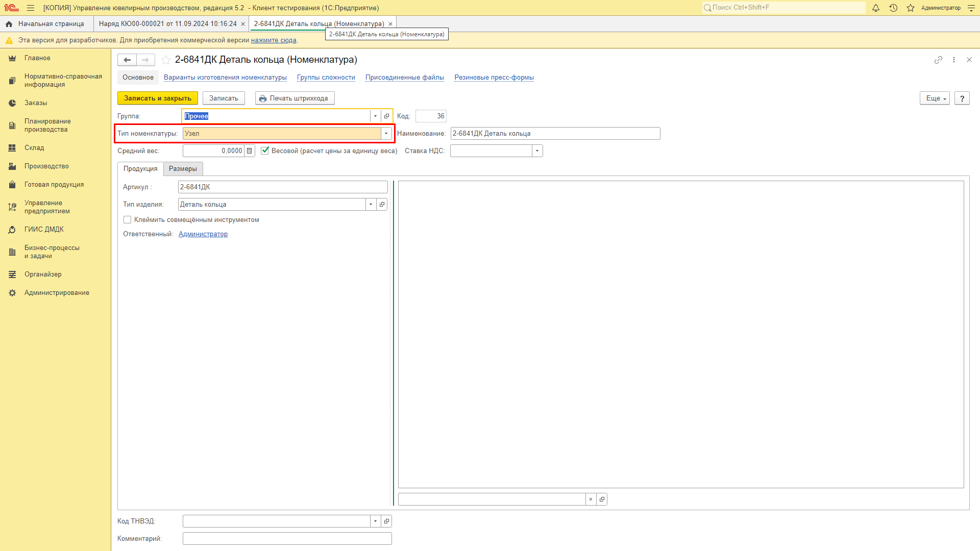Screen dimensions: 980x551
Task: Switch to Наряд КЮ00-000021 tab
Action: (167, 24)
